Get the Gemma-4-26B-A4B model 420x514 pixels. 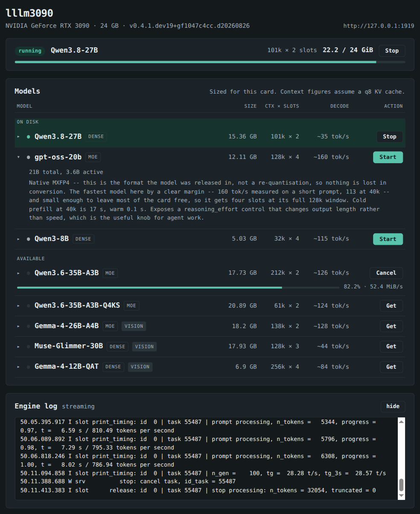point(391,326)
